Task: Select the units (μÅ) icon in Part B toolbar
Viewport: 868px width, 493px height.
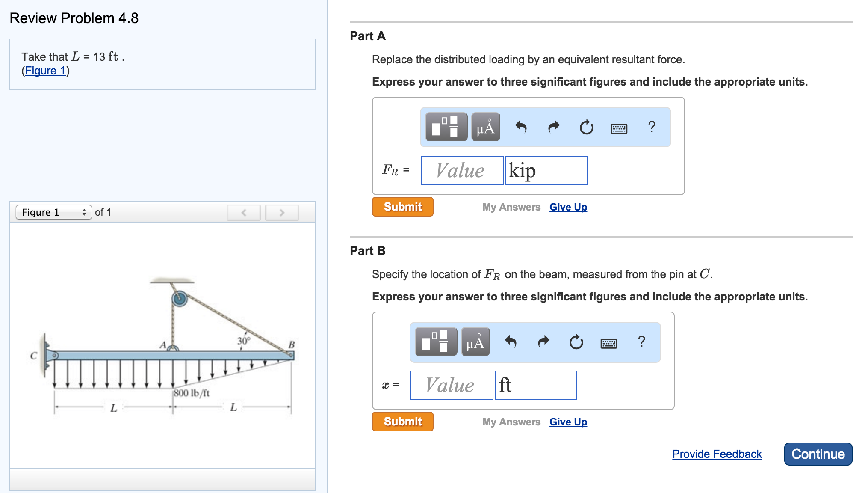Action: pyautogui.click(x=475, y=342)
